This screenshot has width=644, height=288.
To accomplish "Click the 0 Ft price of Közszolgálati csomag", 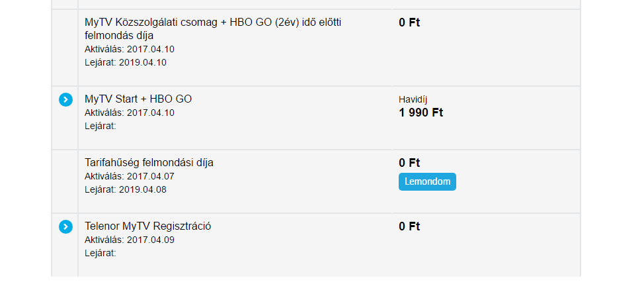I will coord(409,23).
